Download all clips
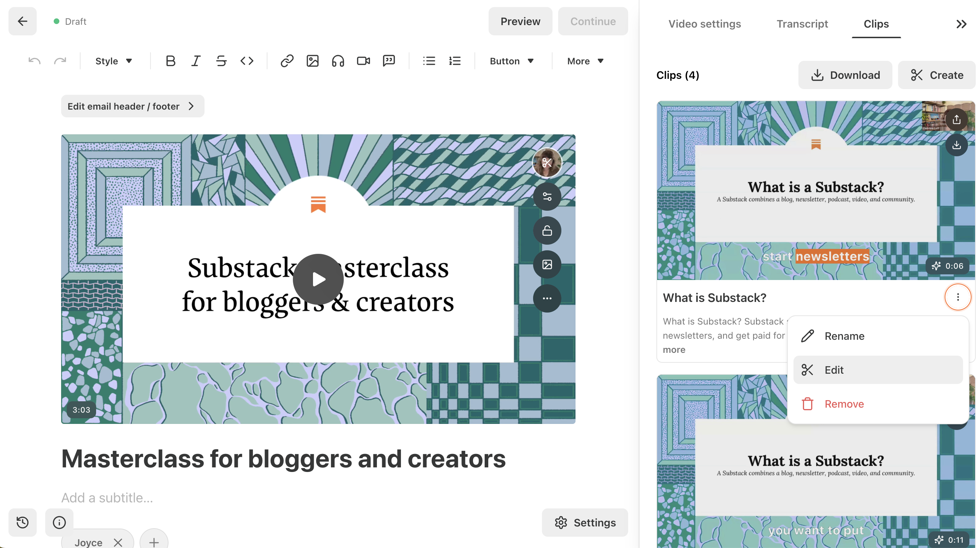Screen dimensions: 980x548 pos(845,75)
